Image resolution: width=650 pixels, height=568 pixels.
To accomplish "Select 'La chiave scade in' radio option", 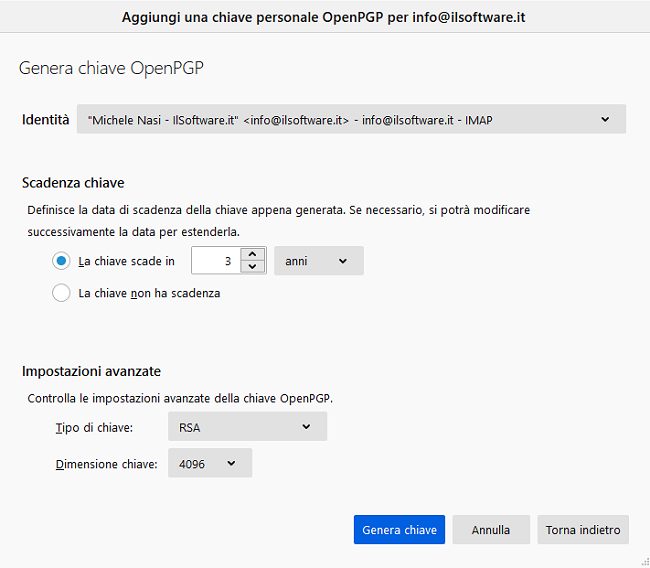I will (x=61, y=261).
